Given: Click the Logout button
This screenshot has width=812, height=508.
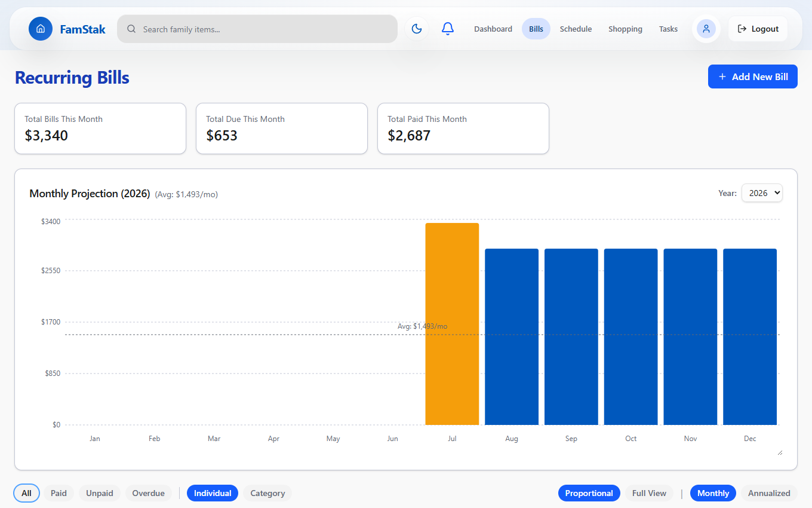Looking at the screenshot, I should pos(758,29).
